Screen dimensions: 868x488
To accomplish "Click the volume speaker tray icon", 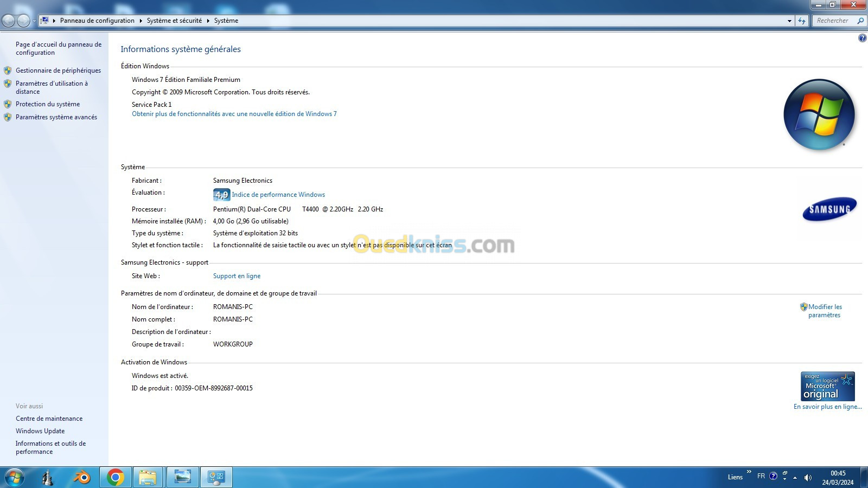I will tap(808, 478).
